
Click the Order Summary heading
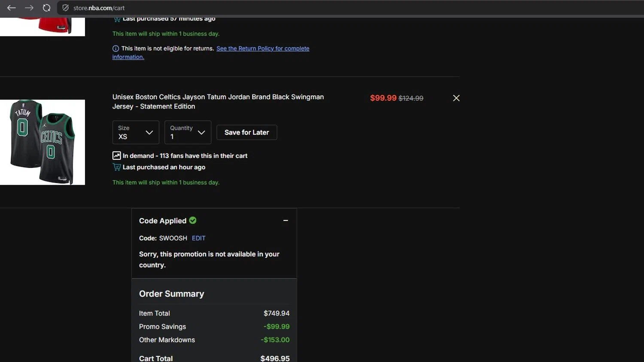(x=172, y=294)
